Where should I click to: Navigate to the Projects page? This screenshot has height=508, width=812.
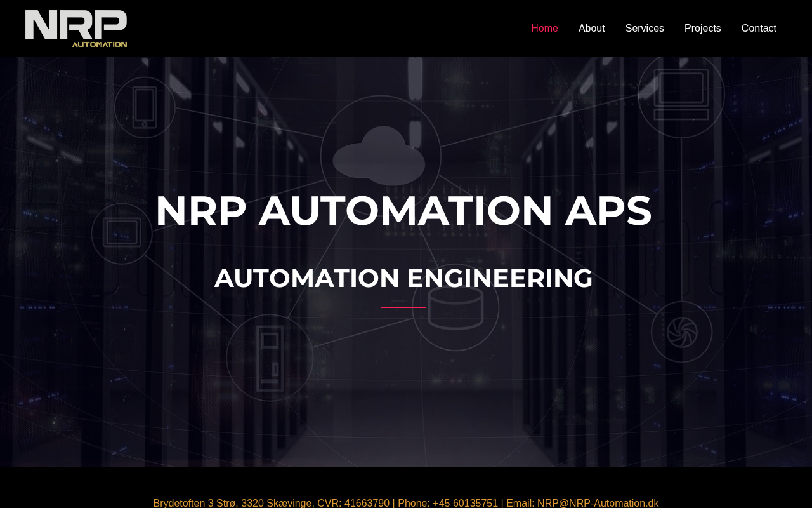pyautogui.click(x=703, y=29)
